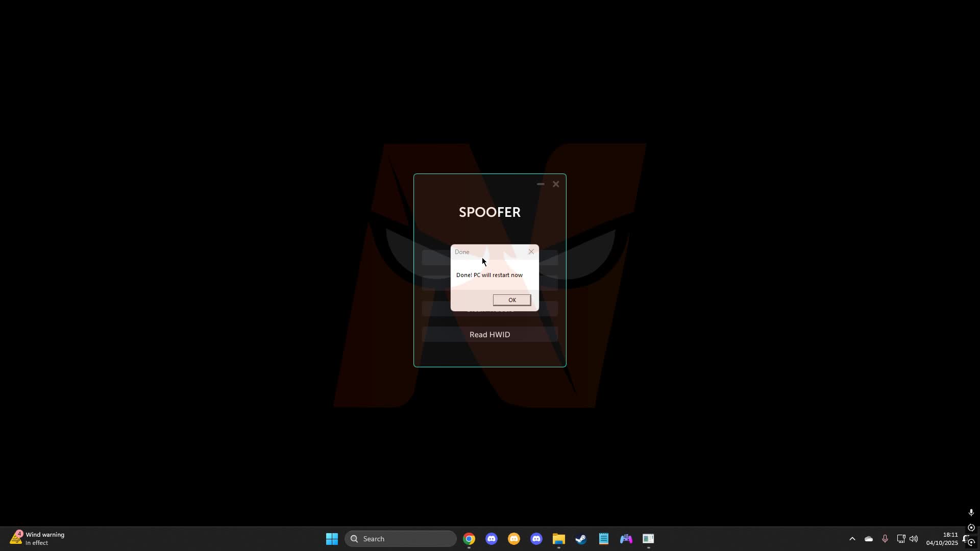Open File Explorer from the taskbar

559,539
